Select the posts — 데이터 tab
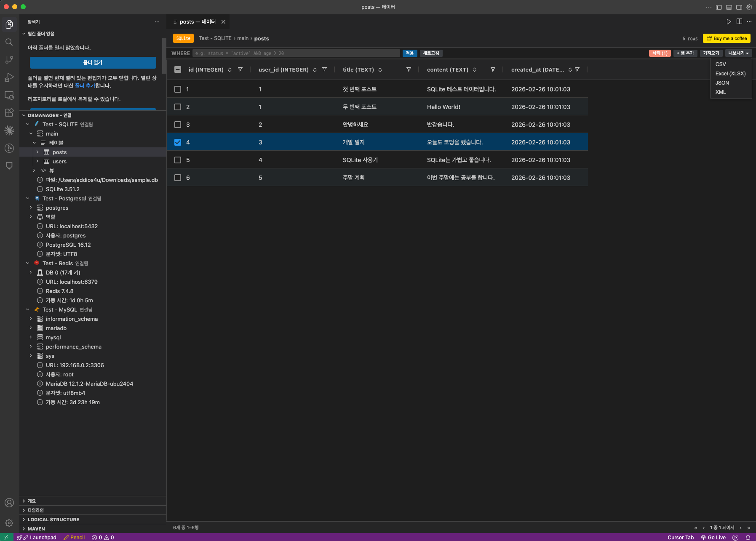756x541 pixels. pyautogui.click(x=197, y=21)
